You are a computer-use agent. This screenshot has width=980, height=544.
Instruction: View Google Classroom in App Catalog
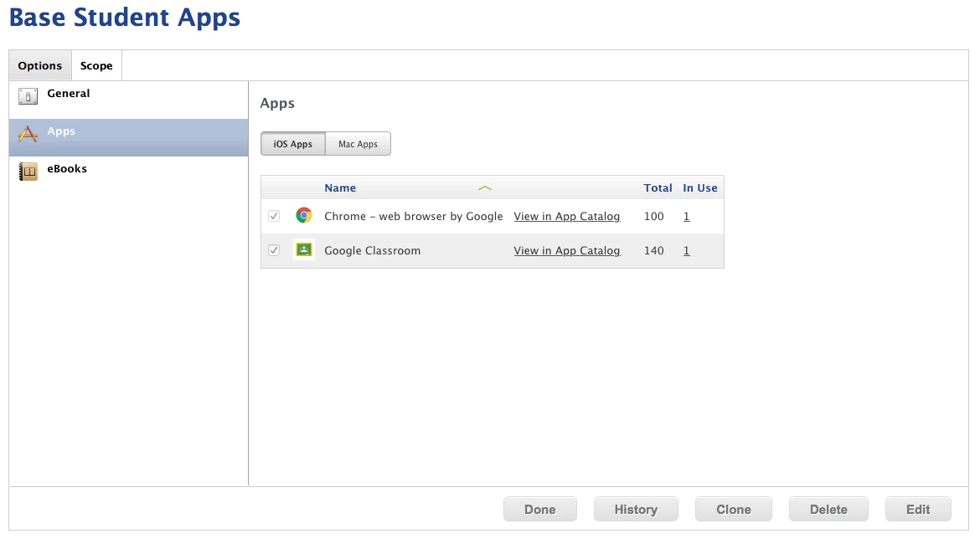click(x=567, y=250)
